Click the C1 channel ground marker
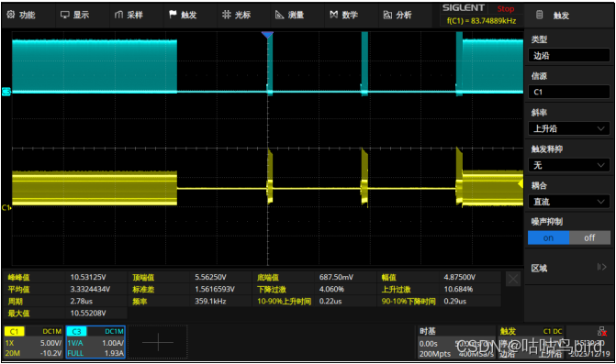 pyautogui.click(x=6, y=207)
